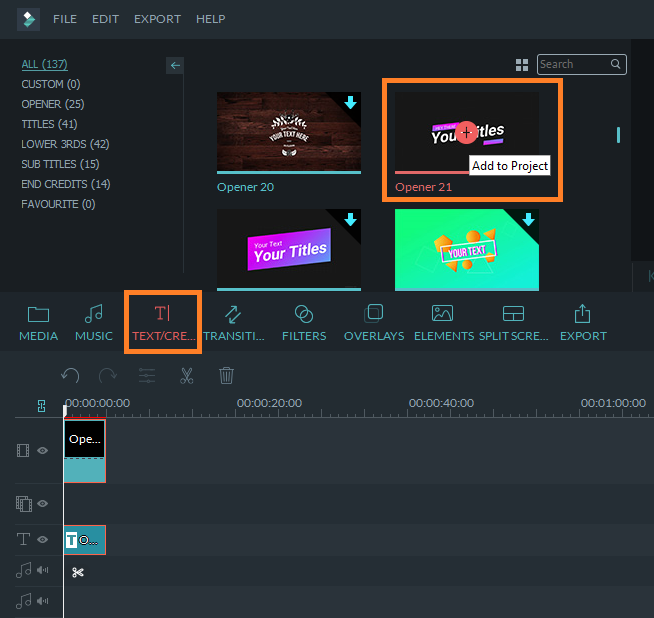Click the EXPORT toolbar button
Screen dimensions: 654x618
[583, 323]
